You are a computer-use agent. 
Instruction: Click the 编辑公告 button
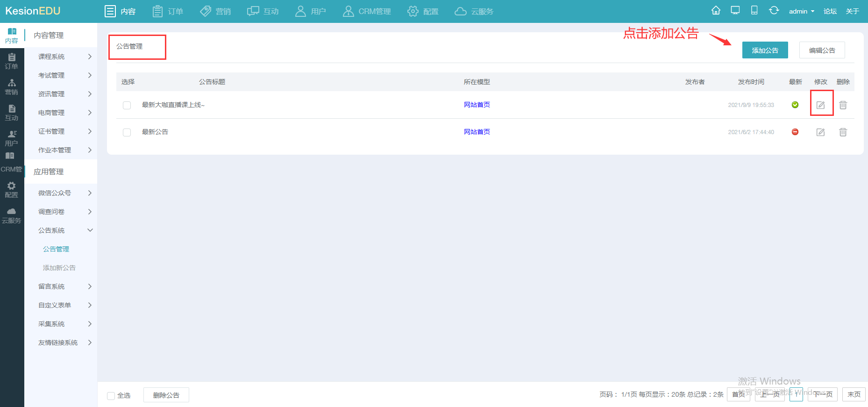[x=822, y=50]
